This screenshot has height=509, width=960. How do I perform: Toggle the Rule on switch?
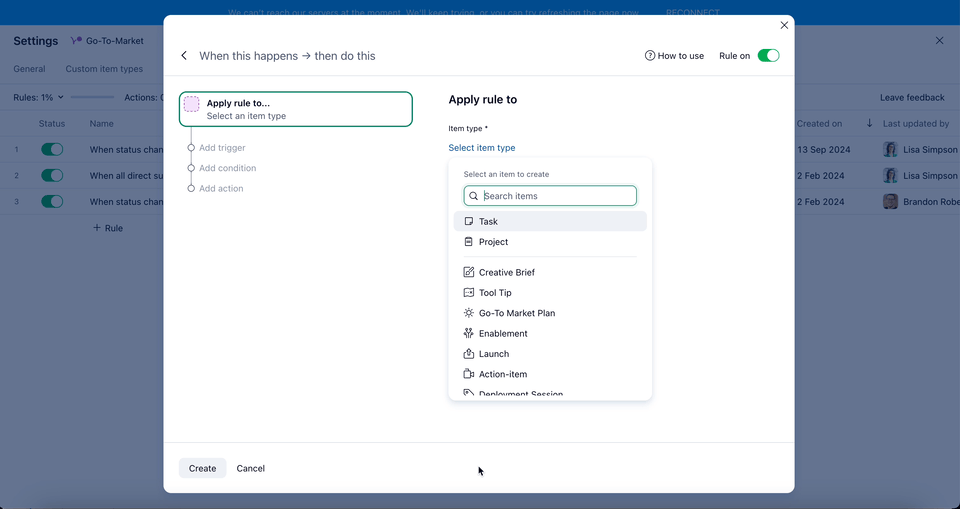[x=768, y=56]
